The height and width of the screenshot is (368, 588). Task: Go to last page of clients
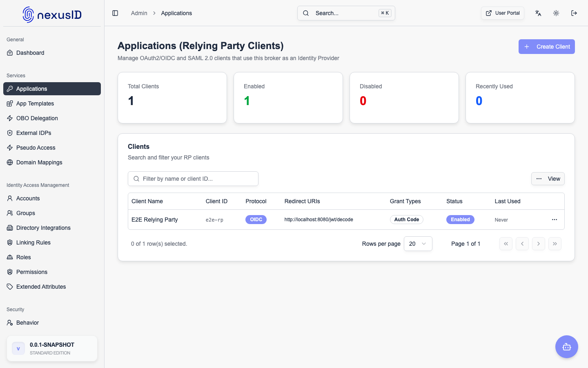pyautogui.click(x=555, y=244)
